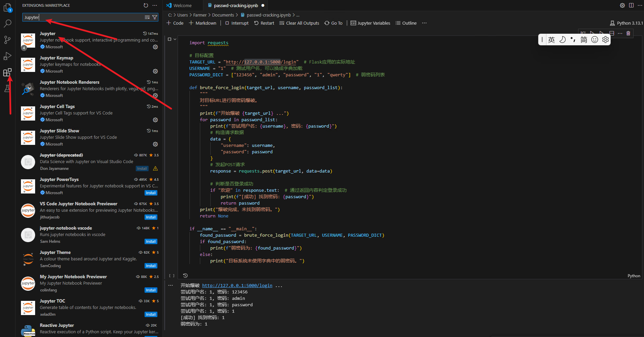The image size is (644, 337).
Task: Change cell language mode Python
Action: point(634,276)
